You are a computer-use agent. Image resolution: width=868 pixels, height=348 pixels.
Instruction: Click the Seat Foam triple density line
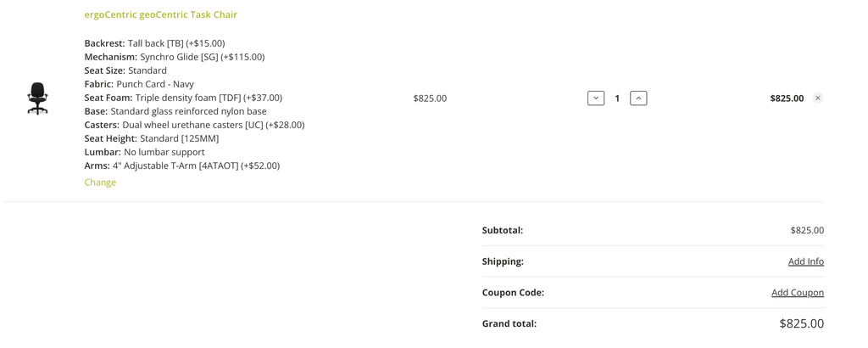point(183,98)
